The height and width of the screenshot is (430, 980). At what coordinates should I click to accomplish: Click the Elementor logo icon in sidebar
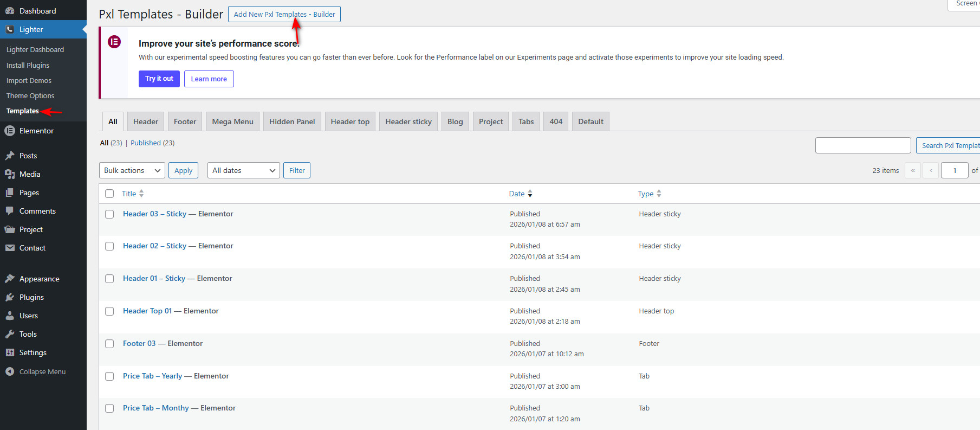pos(10,131)
